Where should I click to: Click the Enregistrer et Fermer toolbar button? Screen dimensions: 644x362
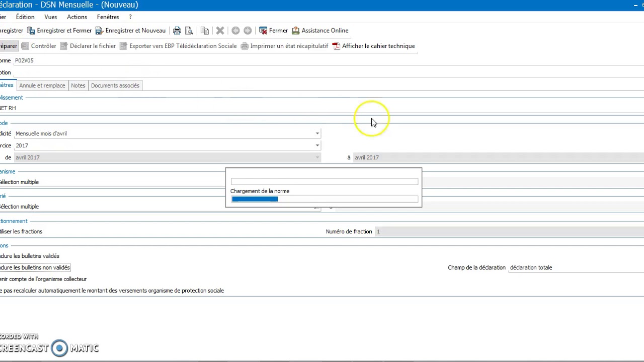[59, 31]
